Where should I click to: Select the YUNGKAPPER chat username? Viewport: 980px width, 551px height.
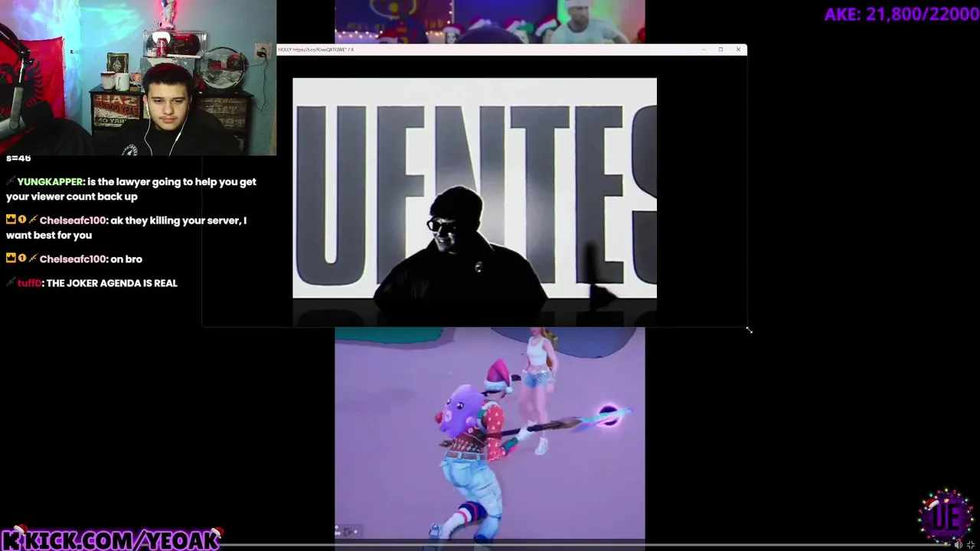point(50,182)
